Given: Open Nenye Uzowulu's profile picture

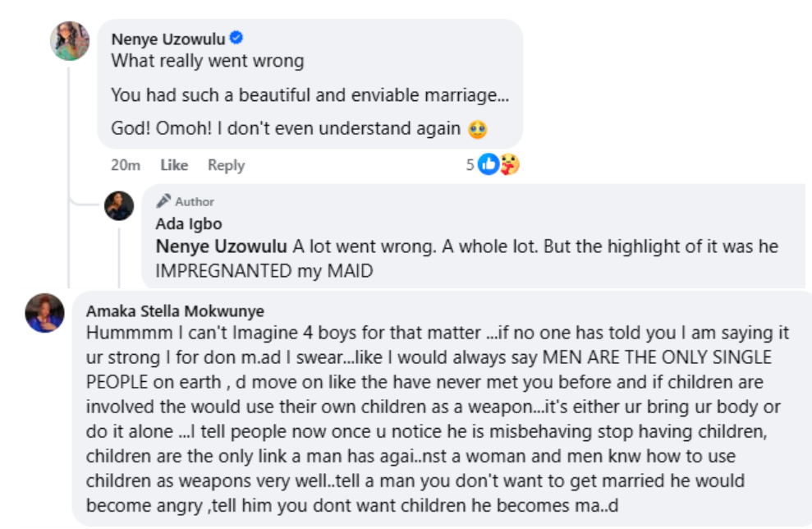Looking at the screenshot, I should pos(70,41).
